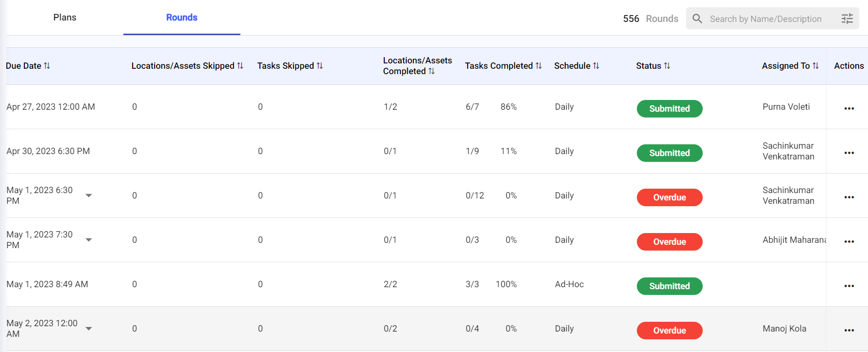
Task: Sort the Tasks Skipped column
Action: point(319,66)
